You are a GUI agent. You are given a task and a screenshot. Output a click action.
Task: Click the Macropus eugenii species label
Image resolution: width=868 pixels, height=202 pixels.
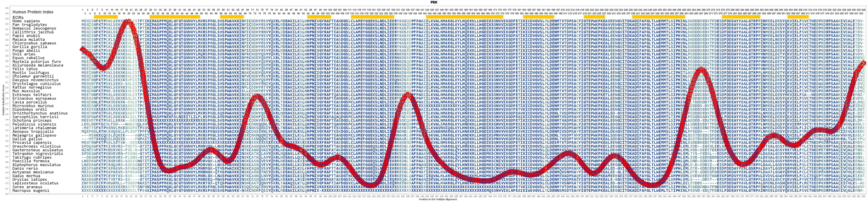point(31,190)
